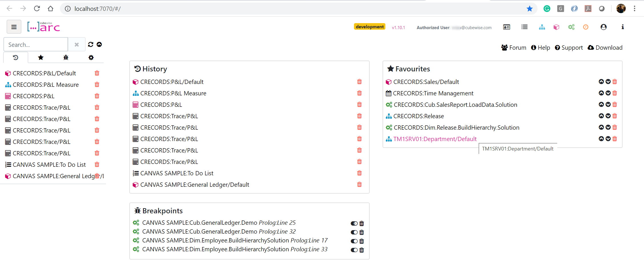This screenshot has width=644, height=269.
Task: Click the refresh icon beside search
Action: (x=90, y=45)
